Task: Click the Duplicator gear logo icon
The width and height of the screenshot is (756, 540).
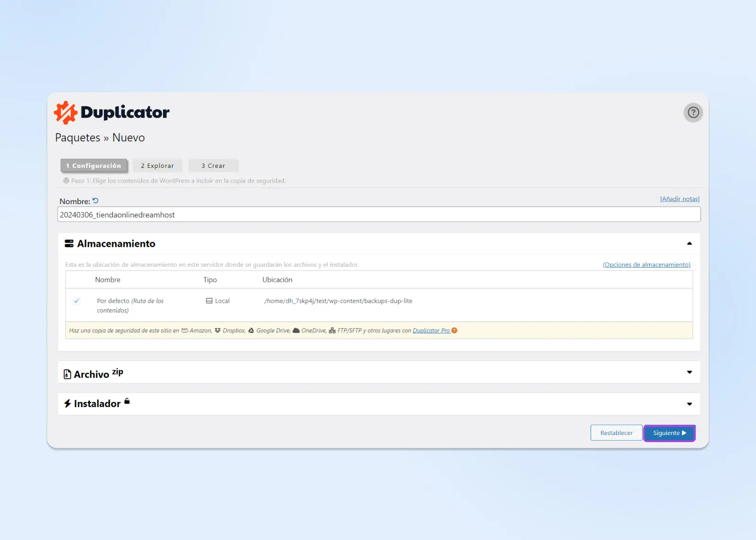Action: pyautogui.click(x=65, y=113)
